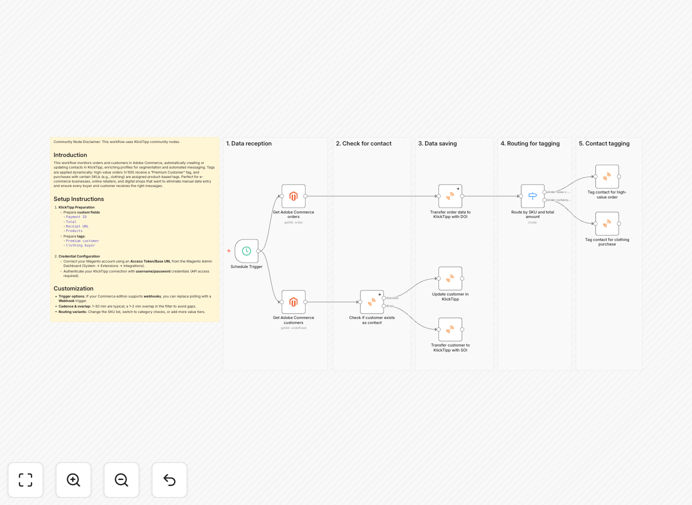This screenshot has width=692, height=505.
Task: Select Tag contact for high-value order node
Action: 607,177
